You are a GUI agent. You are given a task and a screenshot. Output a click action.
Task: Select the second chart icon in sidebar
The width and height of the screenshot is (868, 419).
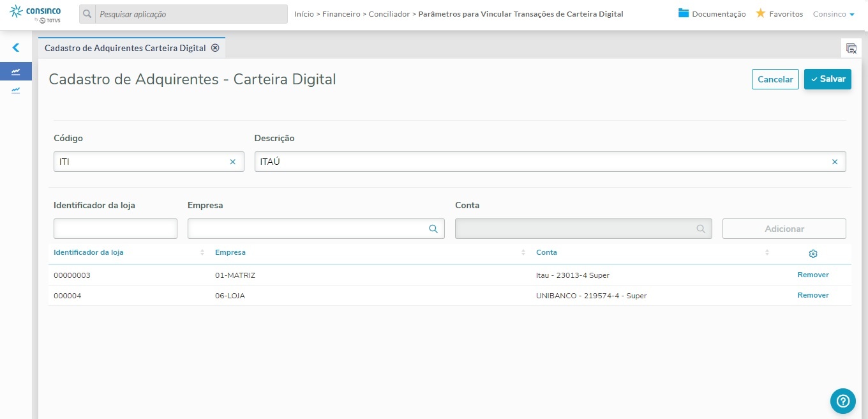16,90
